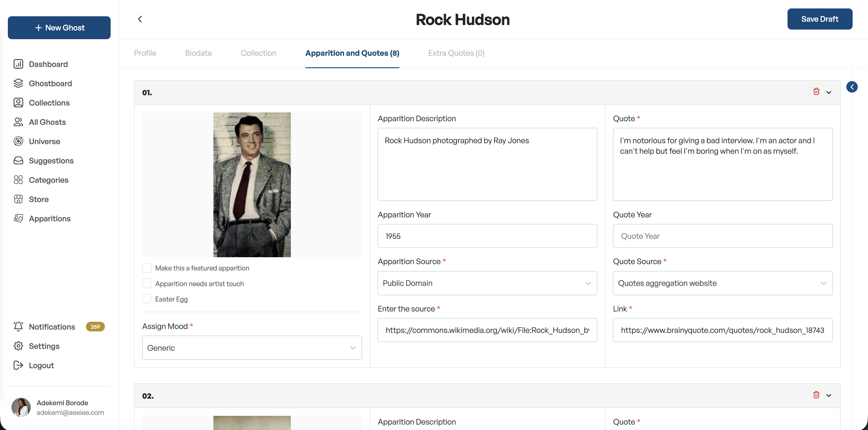This screenshot has height=430, width=868.
Task: Open the Ghostboard sidebar icon
Action: 18,83
